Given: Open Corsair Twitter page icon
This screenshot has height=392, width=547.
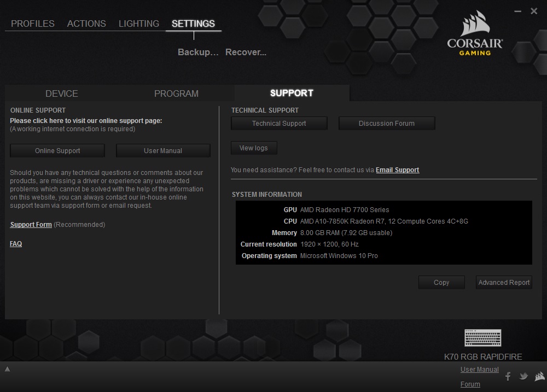Looking at the screenshot, I should tap(523, 376).
